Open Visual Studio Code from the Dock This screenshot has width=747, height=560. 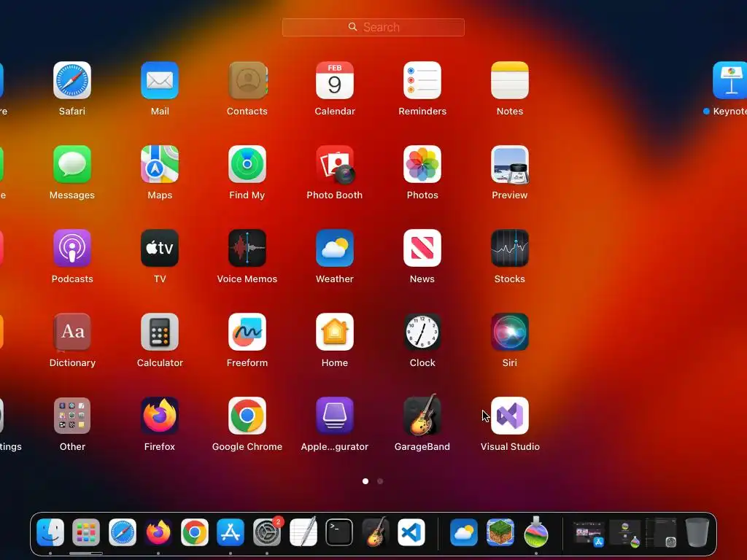[x=411, y=532]
